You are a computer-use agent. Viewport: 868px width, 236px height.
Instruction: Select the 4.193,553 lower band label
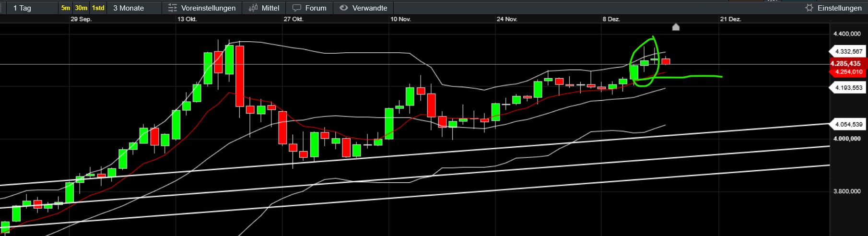pos(847,88)
